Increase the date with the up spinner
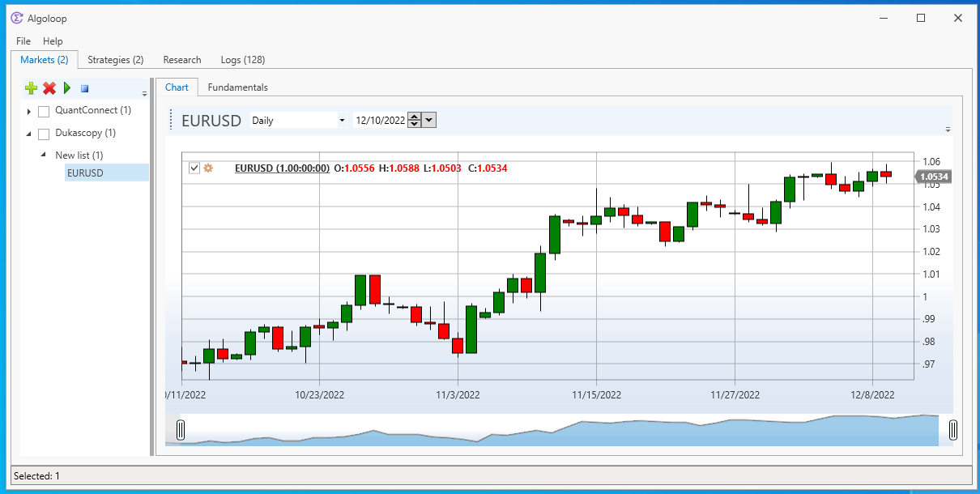This screenshot has width=980, height=494. pyautogui.click(x=415, y=117)
